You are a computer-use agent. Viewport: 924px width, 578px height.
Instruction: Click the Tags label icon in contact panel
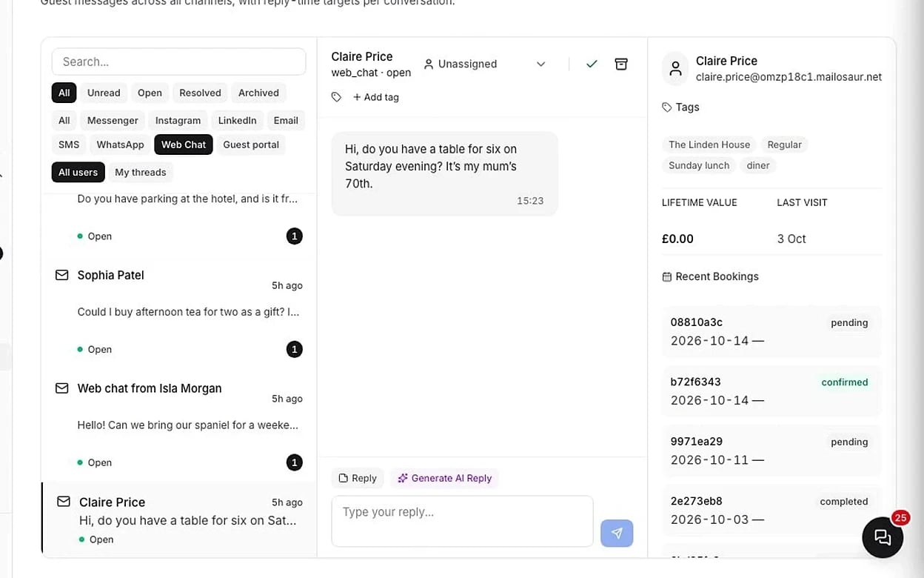[667, 107]
